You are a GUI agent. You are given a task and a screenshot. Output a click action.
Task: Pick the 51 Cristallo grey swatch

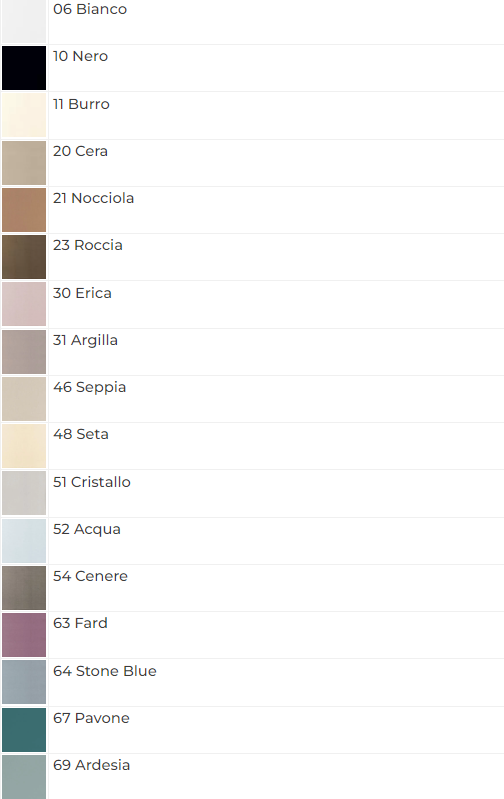(24, 493)
